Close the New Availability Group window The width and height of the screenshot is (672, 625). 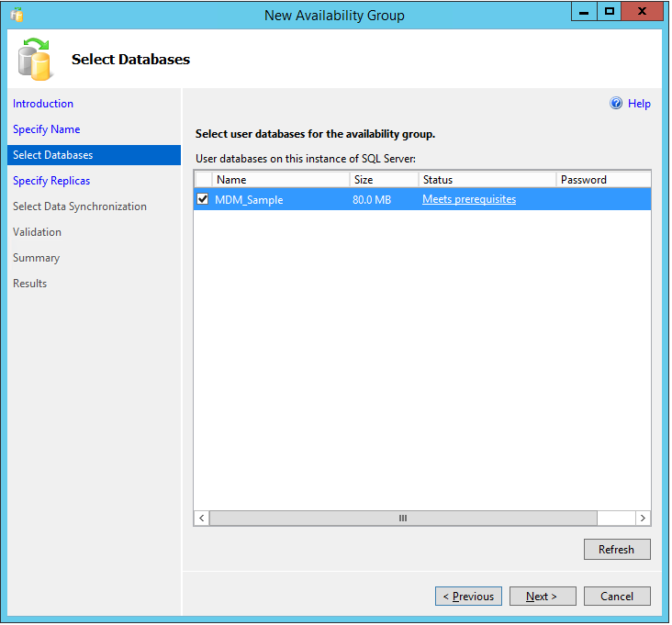tap(642, 12)
